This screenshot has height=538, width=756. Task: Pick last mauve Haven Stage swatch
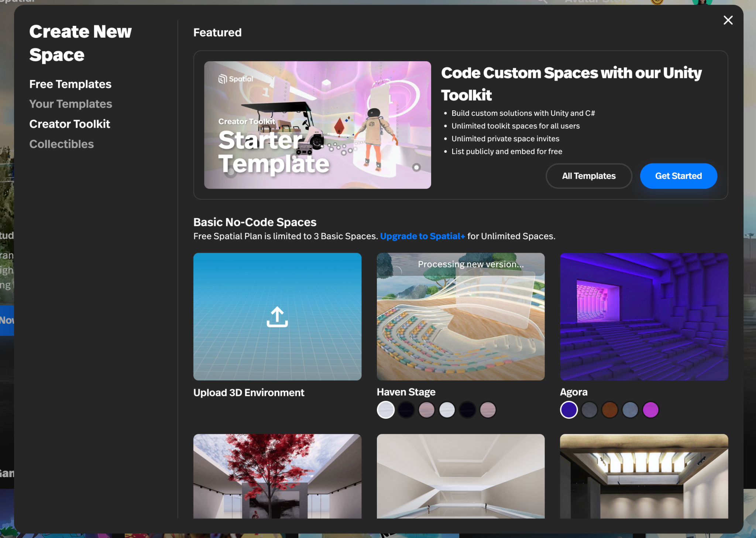click(x=488, y=410)
